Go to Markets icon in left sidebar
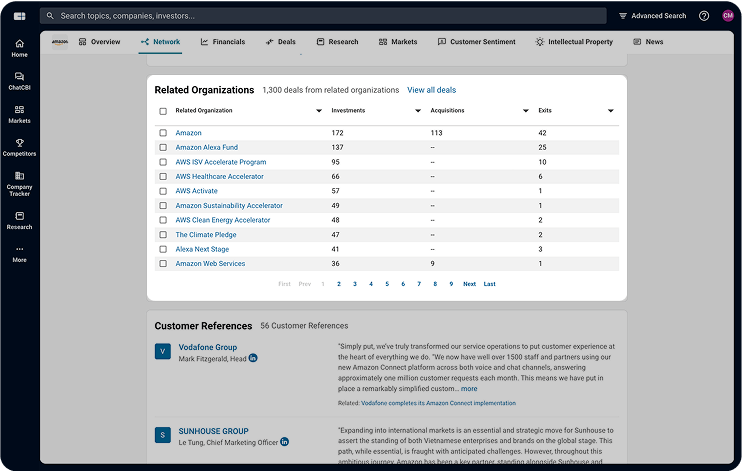The image size is (742, 471). click(19, 114)
